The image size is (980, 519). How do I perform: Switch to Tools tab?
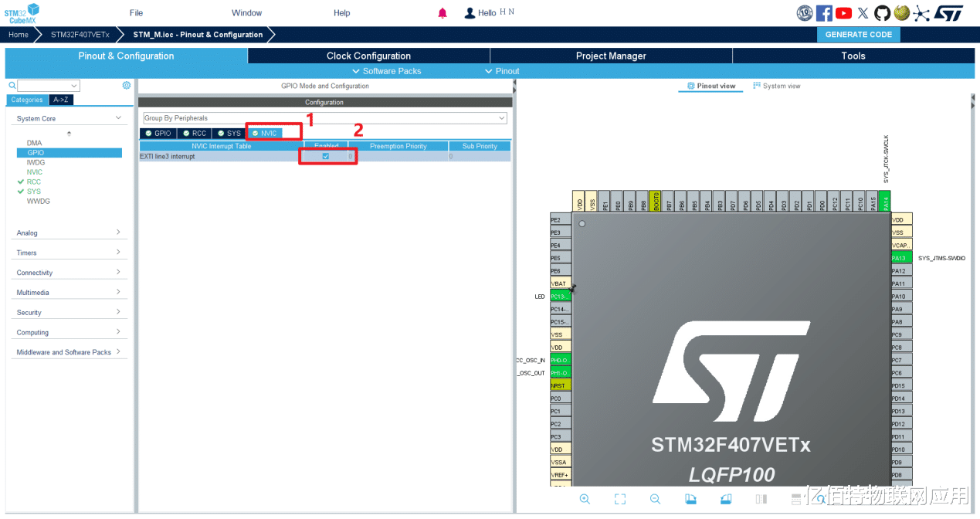coord(853,56)
